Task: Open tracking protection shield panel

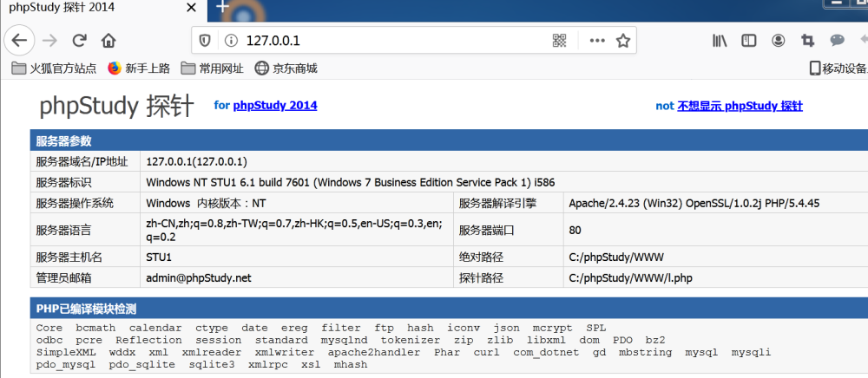Action: click(205, 41)
